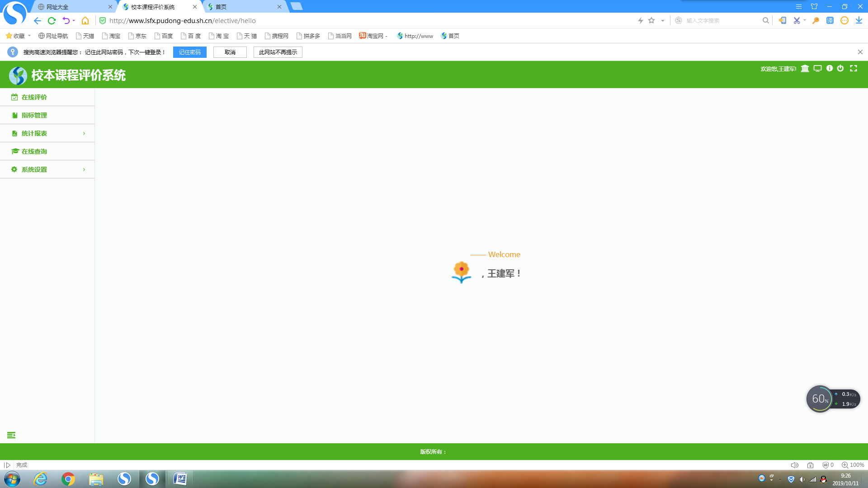Open 指标管理 menu item

[34, 115]
